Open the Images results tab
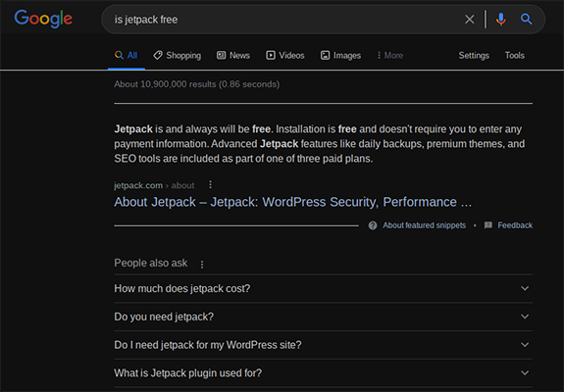 point(340,55)
